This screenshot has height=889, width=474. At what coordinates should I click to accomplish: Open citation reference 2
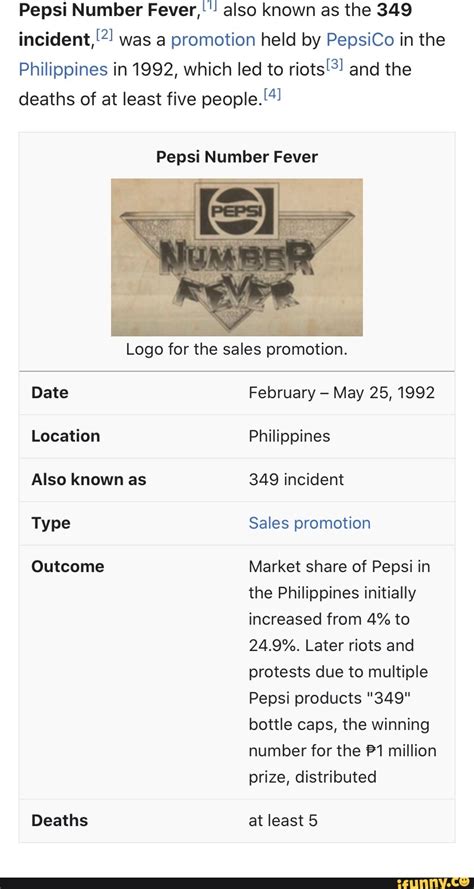pyautogui.click(x=104, y=36)
